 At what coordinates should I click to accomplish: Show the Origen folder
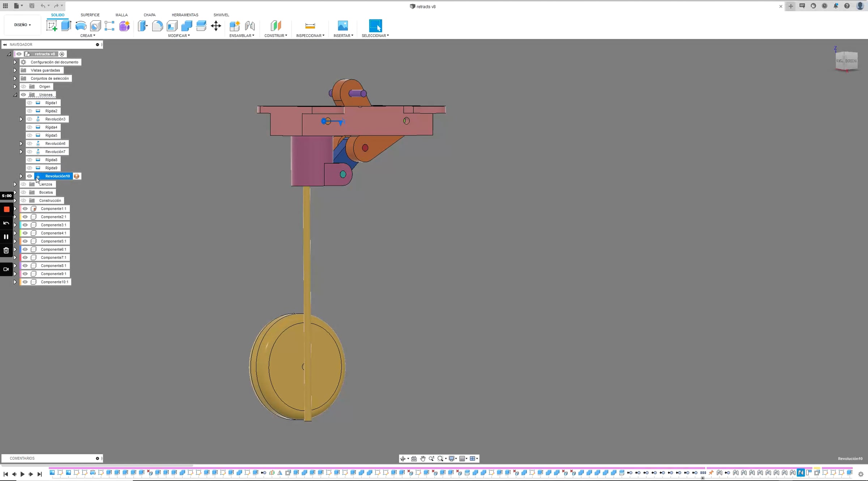coord(24,87)
